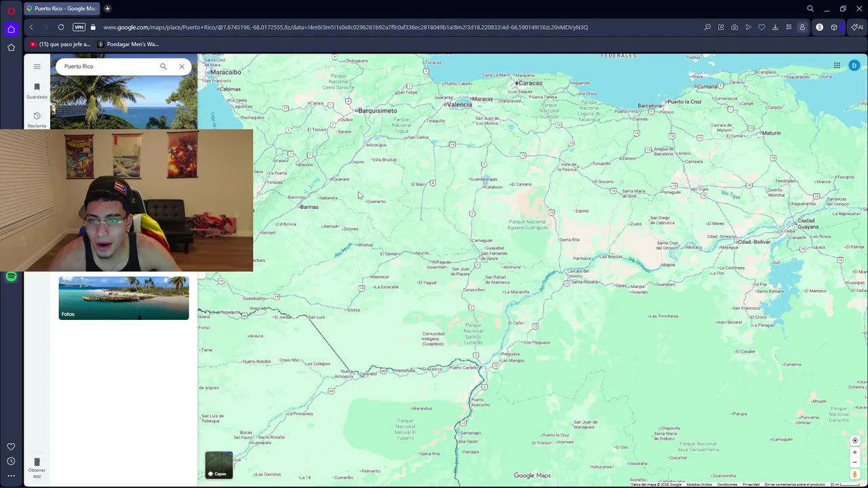868x488 pixels.
Task: Take a snapshot with the camera icon
Action: coord(734,27)
